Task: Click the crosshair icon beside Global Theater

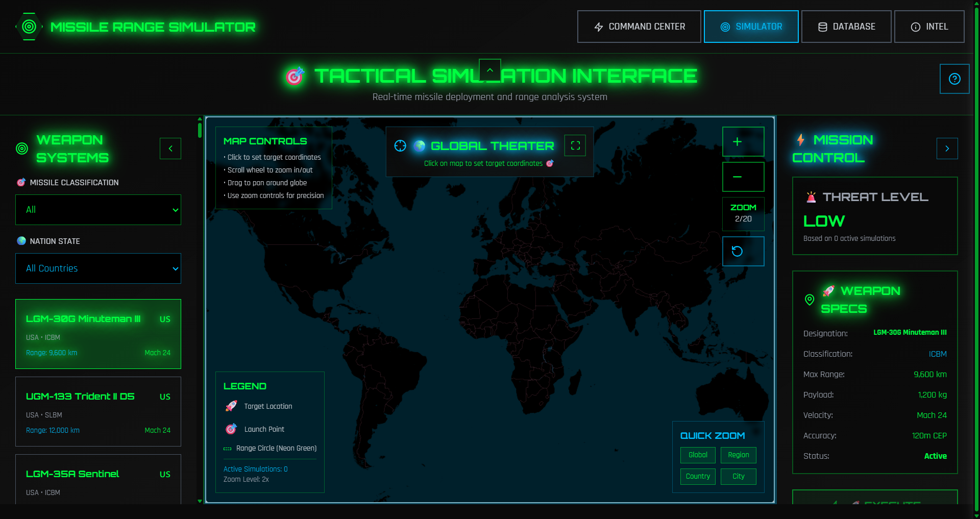Action: (400, 146)
